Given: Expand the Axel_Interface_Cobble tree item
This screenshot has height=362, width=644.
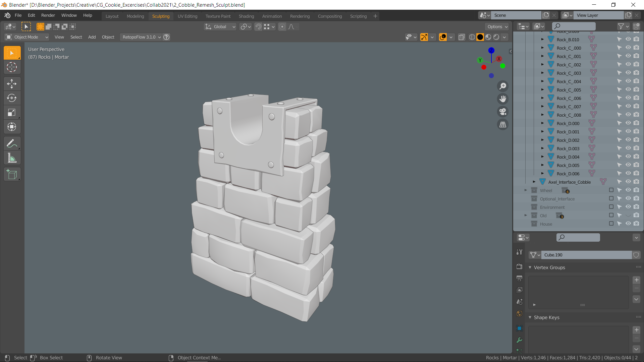Looking at the screenshot, I should click(x=534, y=182).
